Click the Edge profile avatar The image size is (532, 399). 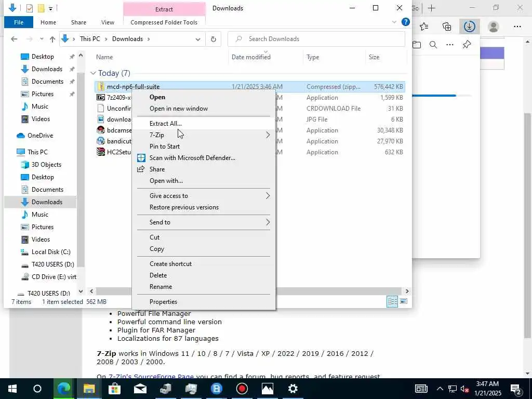pos(494,26)
